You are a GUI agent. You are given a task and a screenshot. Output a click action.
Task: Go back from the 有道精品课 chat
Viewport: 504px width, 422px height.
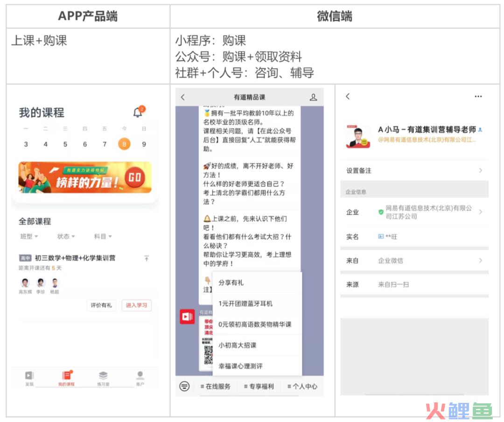coord(183,97)
